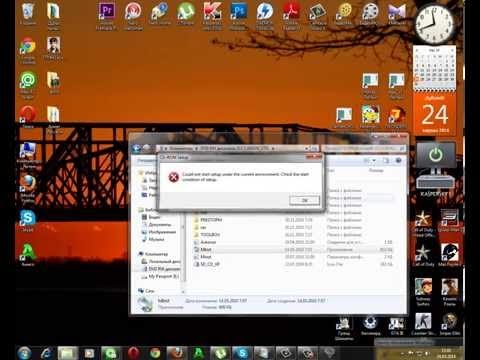Open the SpongeBob game desktop icon
480x360 pixels.
370,117
